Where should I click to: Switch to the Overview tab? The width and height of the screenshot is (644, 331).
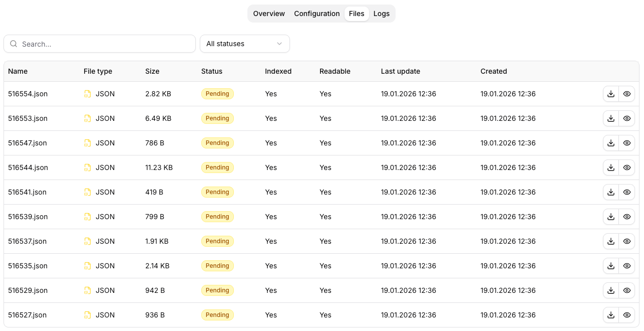269,14
